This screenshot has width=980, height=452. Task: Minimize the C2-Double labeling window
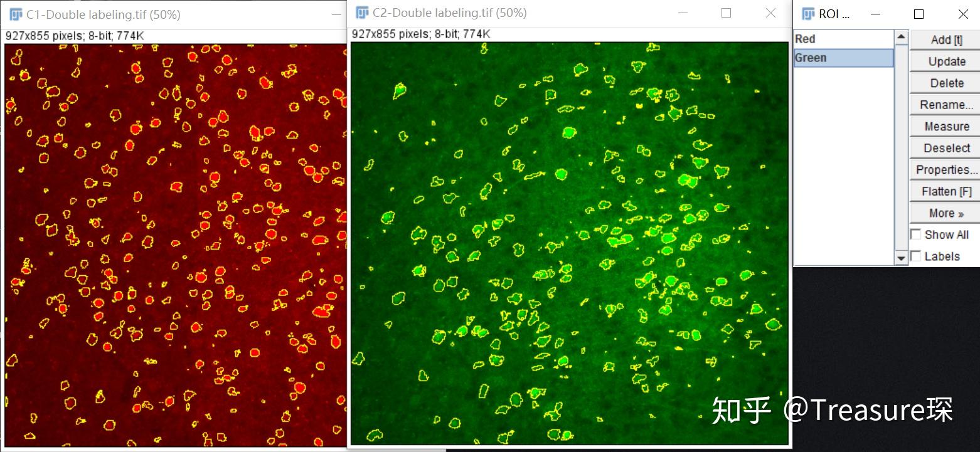[x=683, y=13]
